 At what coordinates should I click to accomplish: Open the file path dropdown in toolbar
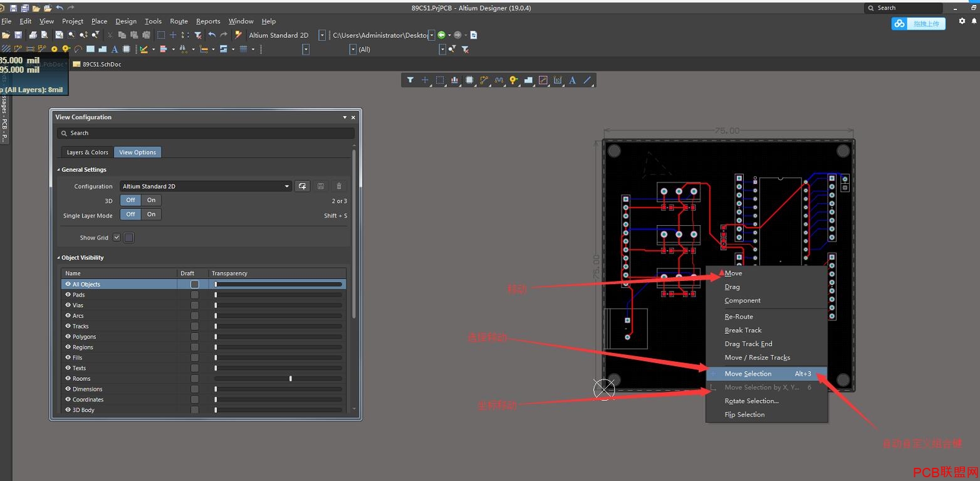432,35
